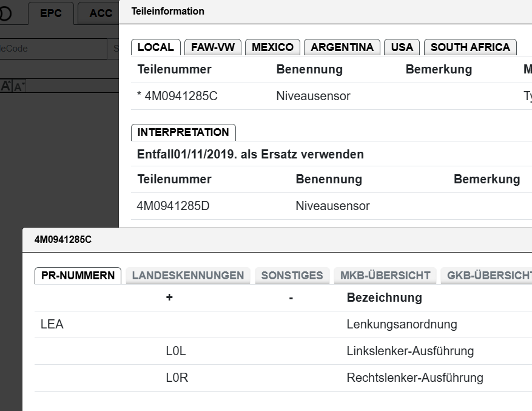Open the ARGENTINA tab
The image size is (532, 411).
pyautogui.click(x=342, y=47)
